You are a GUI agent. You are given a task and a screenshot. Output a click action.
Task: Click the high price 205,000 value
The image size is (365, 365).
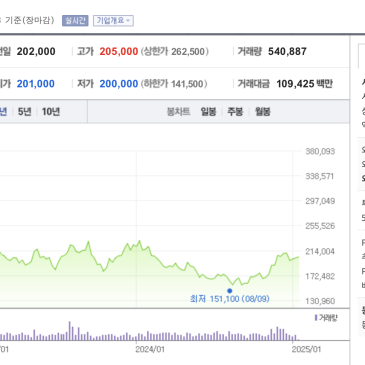point(119,52)
